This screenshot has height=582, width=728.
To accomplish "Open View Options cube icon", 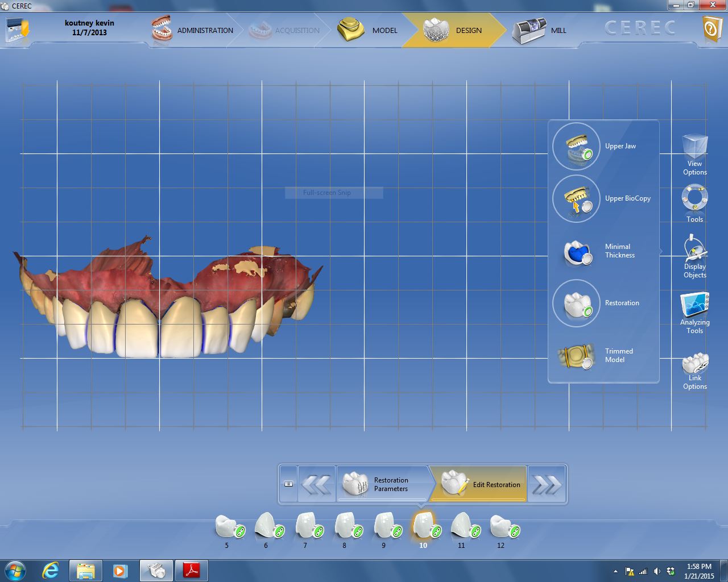I will tap(694, 148).
